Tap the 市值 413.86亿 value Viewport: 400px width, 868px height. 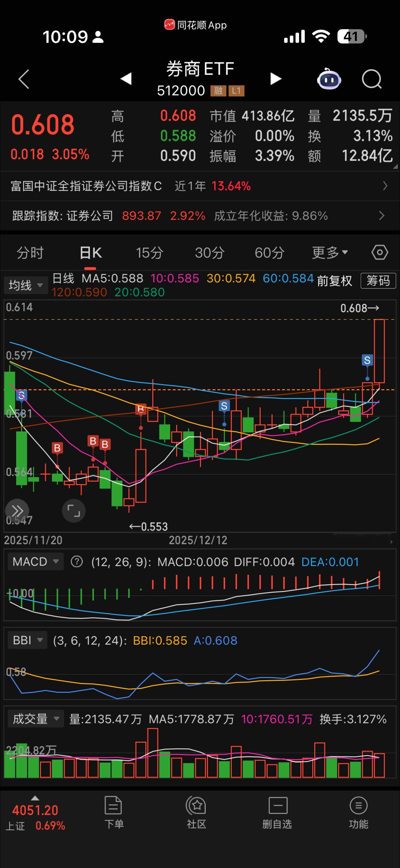coord(268,116)
